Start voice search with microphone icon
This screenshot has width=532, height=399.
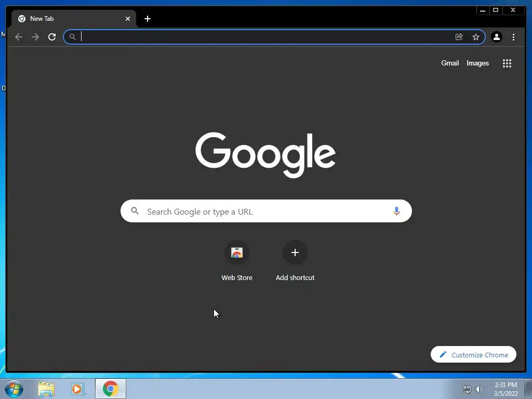pyautogui.click(x=396, y=211)
